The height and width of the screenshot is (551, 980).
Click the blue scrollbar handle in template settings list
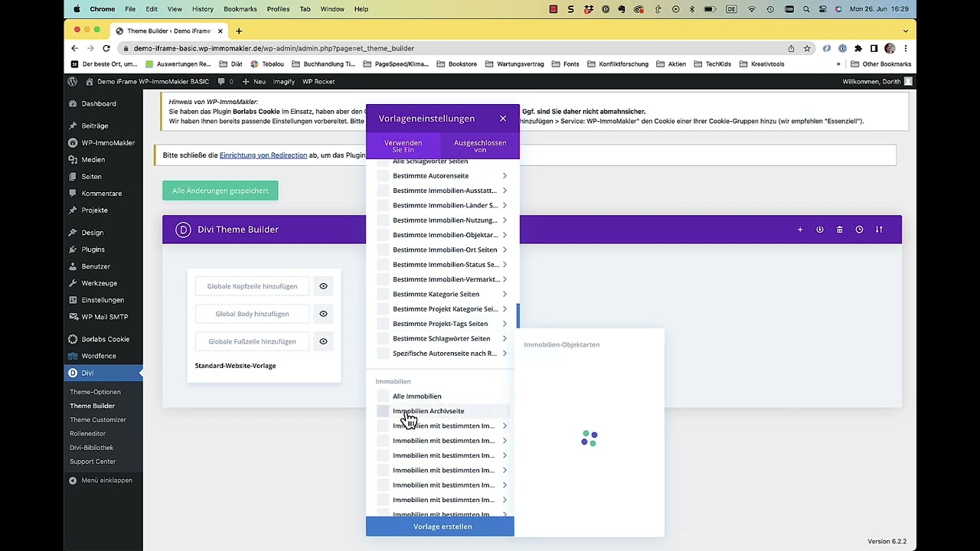pyautogui.click(x=518, y=315)
